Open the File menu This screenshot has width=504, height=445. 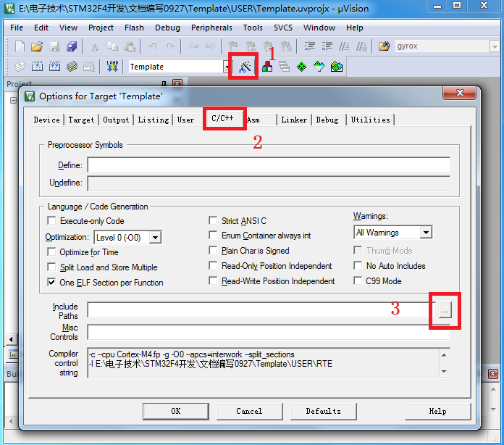coord(17,28)
